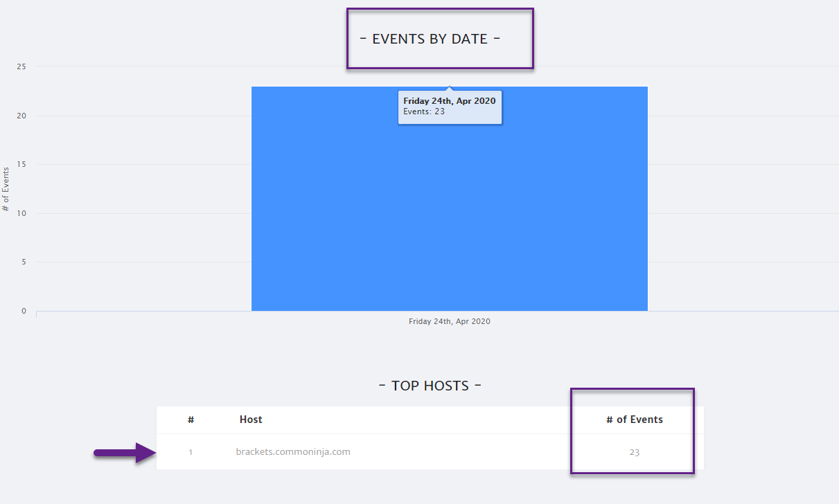Click the y-axis value 10
This screenshot has width=839, height=504.
coord(21,213)
